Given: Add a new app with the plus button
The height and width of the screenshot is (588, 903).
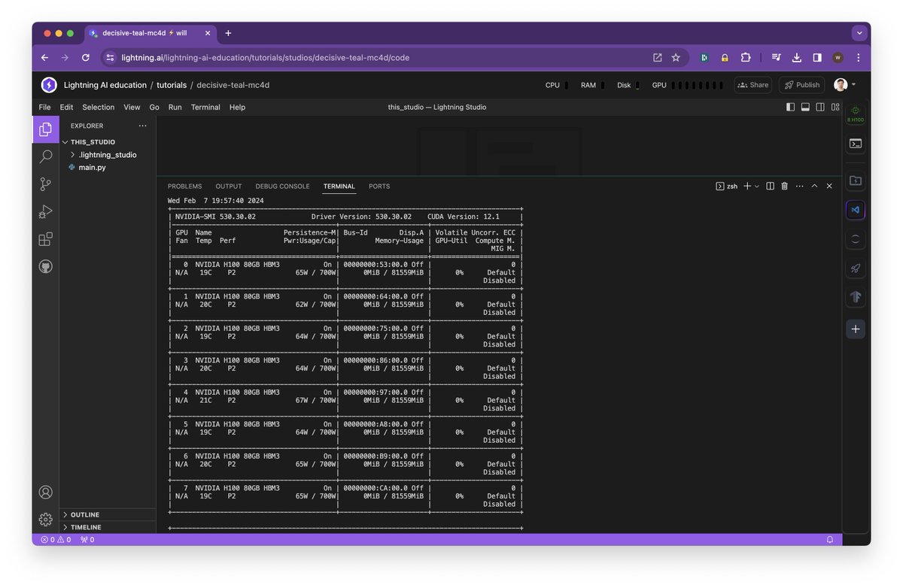Looking at the screenshot, I should pyautogui.click(x=856, y=329).
